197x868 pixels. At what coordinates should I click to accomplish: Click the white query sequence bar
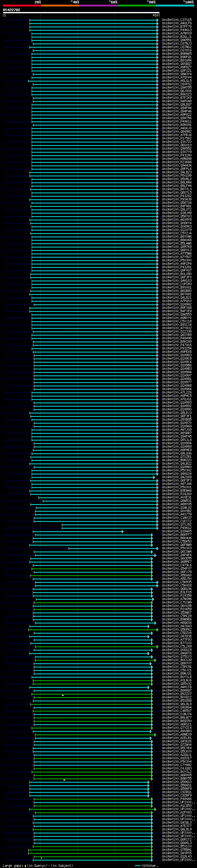(x=81, y=12)
